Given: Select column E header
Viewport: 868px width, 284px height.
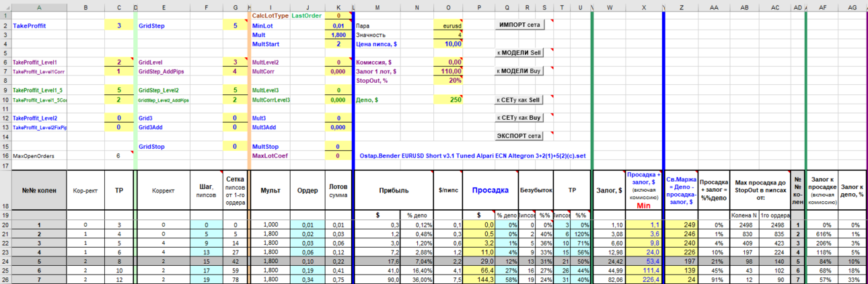Looking at the screenshot, I should (164, 7).
